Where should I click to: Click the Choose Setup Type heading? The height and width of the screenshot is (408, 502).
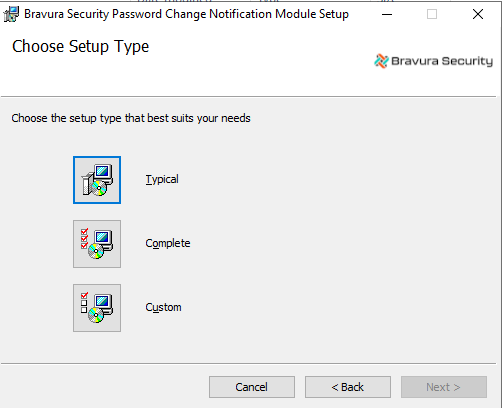(x=80, y=47)
